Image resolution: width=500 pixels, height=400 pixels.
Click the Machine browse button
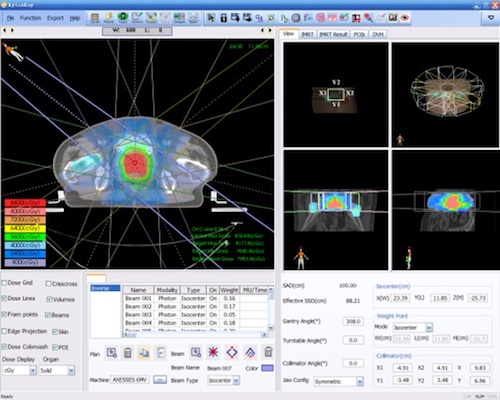tap(160, 380)
